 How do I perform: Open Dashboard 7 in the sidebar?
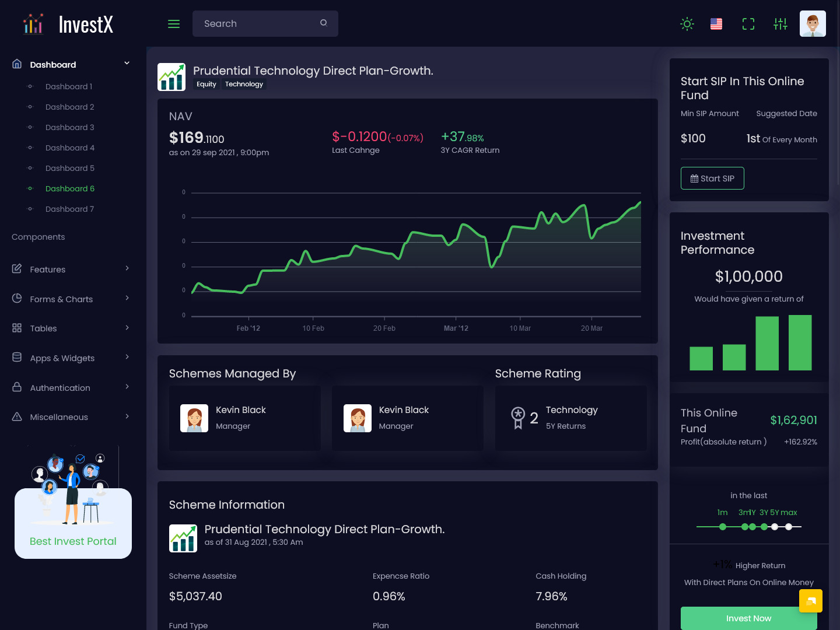(x=69, y=209)
